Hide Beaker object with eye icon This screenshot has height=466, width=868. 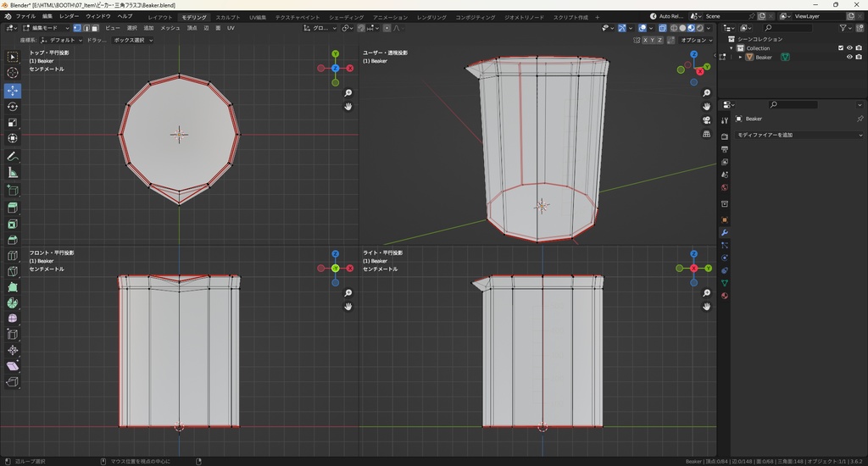point(849,58)
